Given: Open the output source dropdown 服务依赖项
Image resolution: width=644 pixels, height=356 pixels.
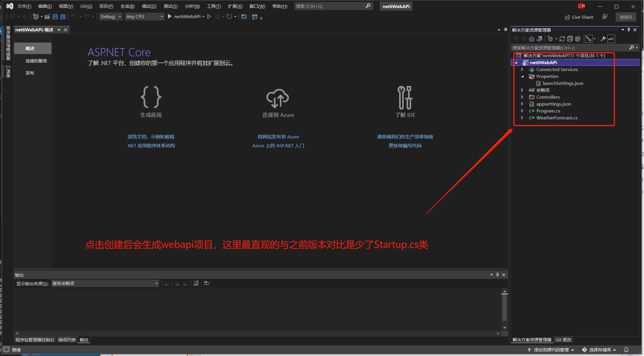Looking at the screenshot, I should point(105,283).
